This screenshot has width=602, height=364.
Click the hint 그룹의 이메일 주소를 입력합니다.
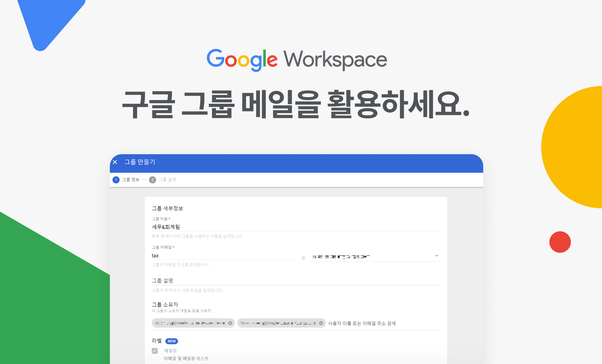(181, 265)
